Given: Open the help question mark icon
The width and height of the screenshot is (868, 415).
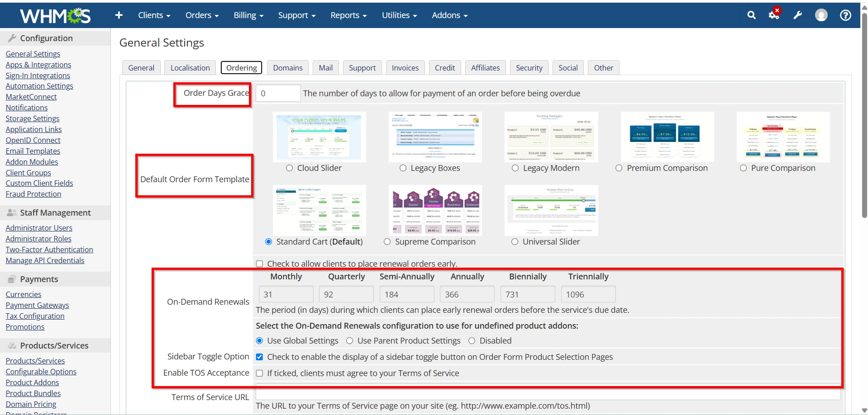Looking at the screenshot, I should [845, 15].
